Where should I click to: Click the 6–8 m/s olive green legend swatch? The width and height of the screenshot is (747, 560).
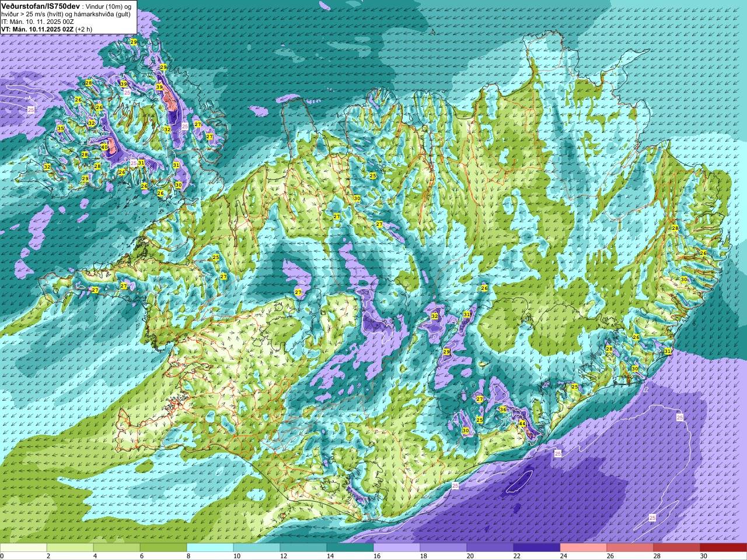163,547
